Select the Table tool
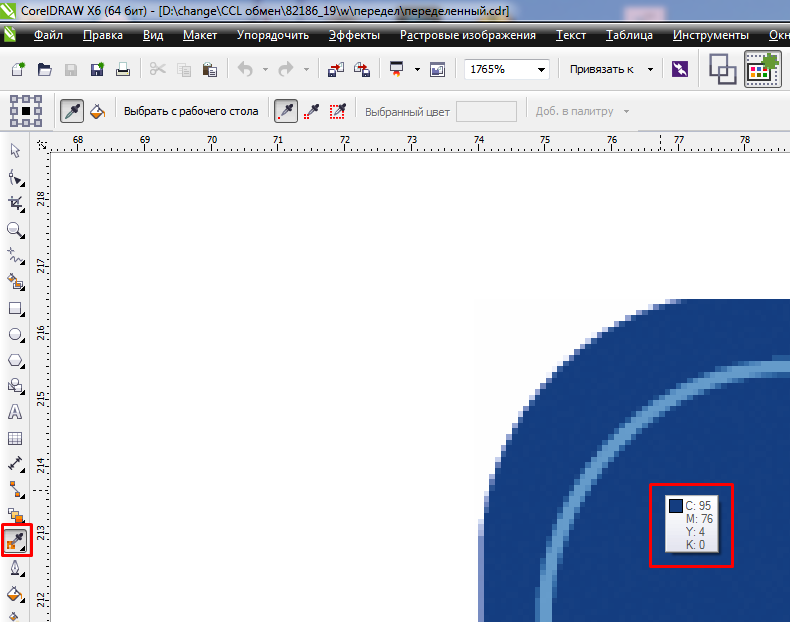Viewport: 790px width, 622px height. pos(15,438)
